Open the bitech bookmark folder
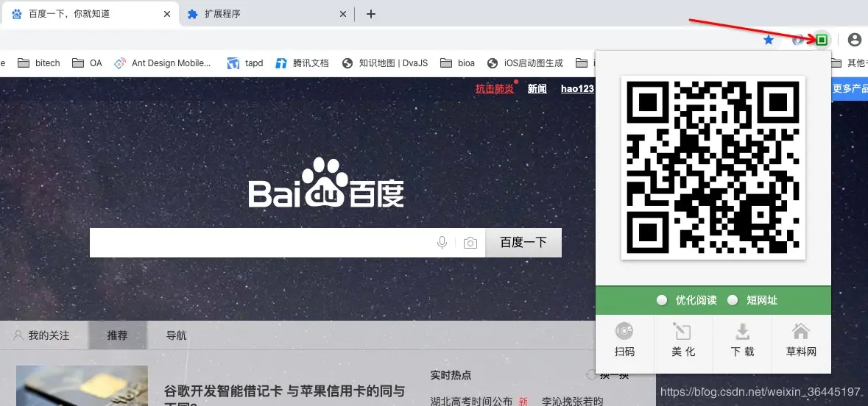 pyautogui.click(x=39, y=63)
